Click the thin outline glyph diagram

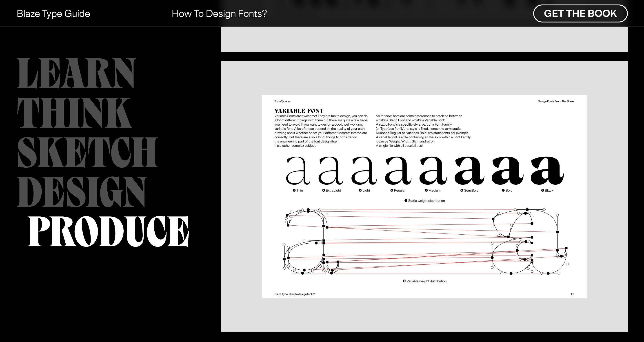(311, 241)
